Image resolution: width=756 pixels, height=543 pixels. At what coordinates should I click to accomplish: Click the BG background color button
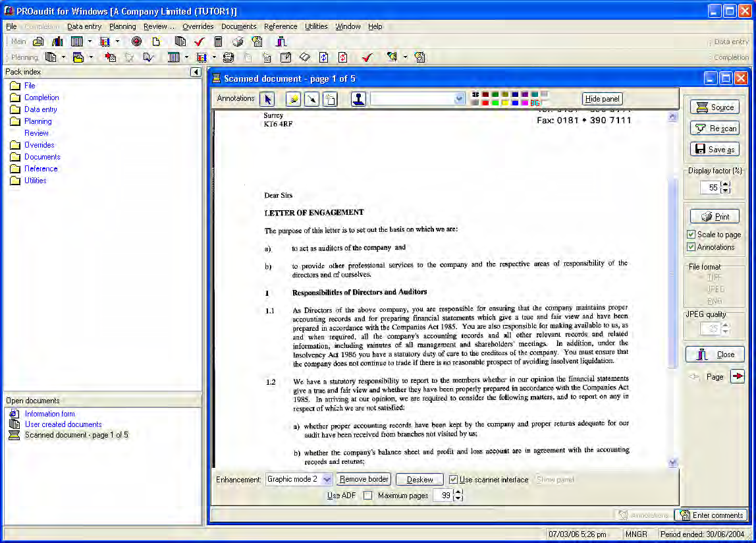535,103
